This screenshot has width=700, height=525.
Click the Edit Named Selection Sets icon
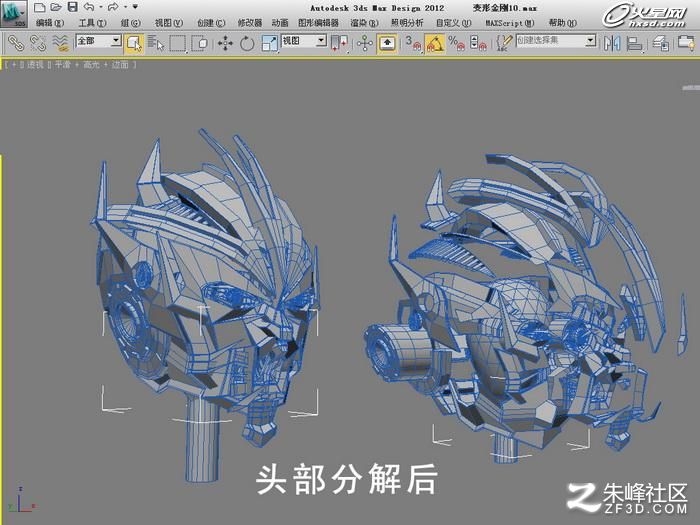(x=504, y=43)
